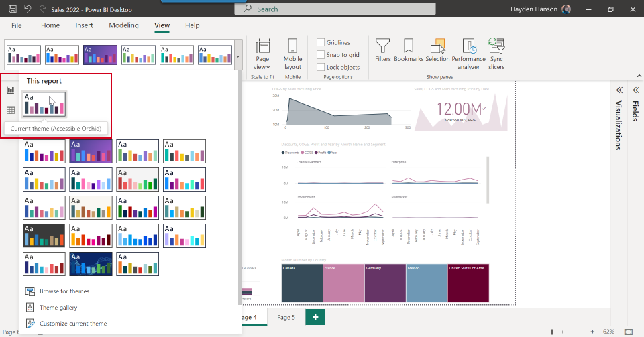Launch the Performance analyzer
644x337 pixels.
[469, 54]
